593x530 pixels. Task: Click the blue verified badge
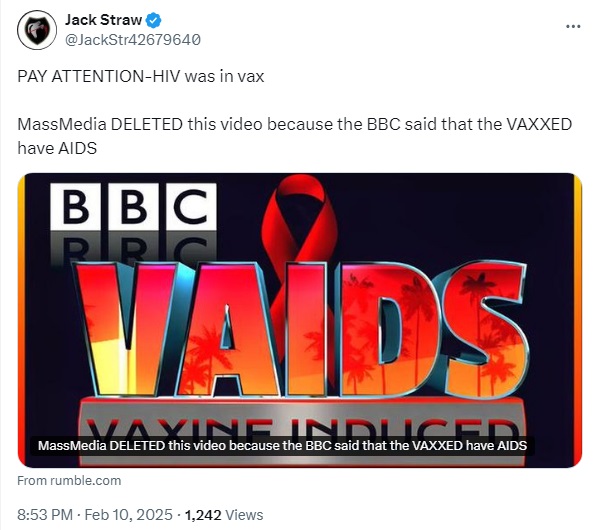[153, 20]
